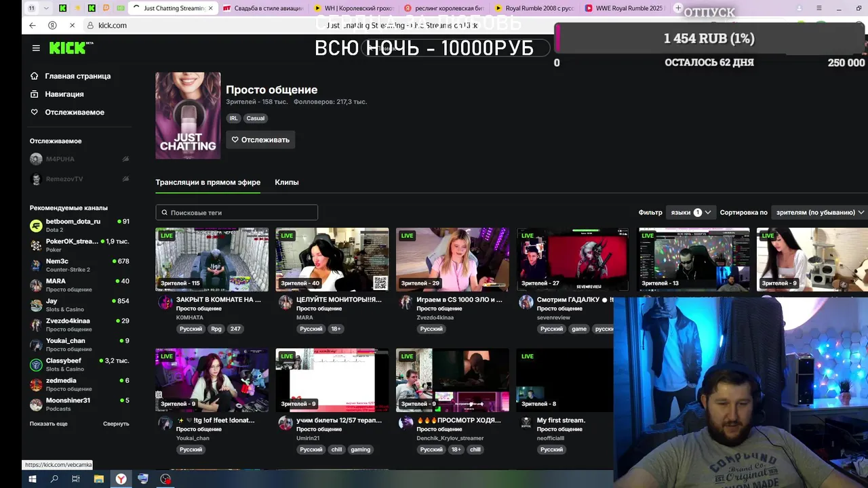Click sevenreview streamer avatar icon
The width and height of the screenshot is (868, 488).
526,302
